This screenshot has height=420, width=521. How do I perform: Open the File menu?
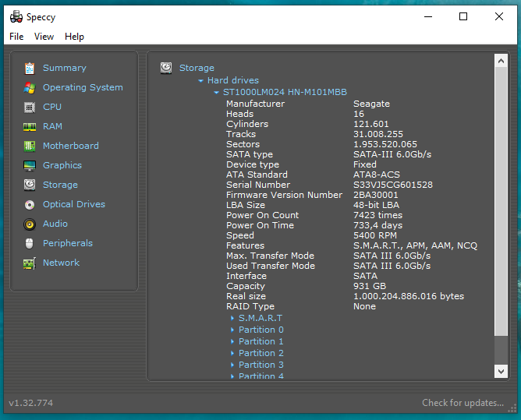[x=16, y=37]
